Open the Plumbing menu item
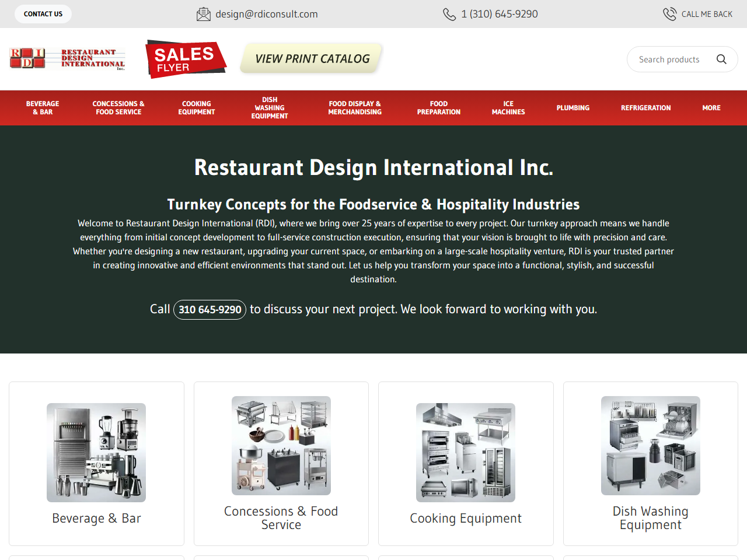The width and height of the screenshot is (747, 560). coord(573,108)
